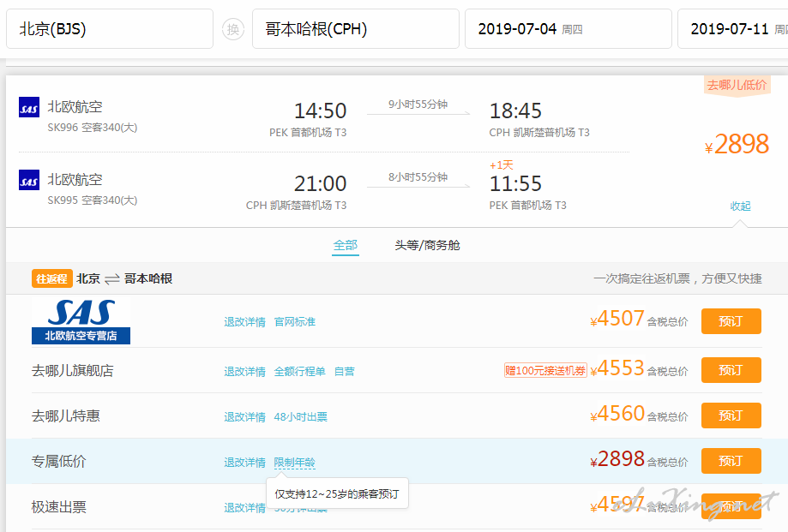Click the 去哪儿低价 ribbon tag
This screenshot has width=788, height=532.
tap(737, 86)
